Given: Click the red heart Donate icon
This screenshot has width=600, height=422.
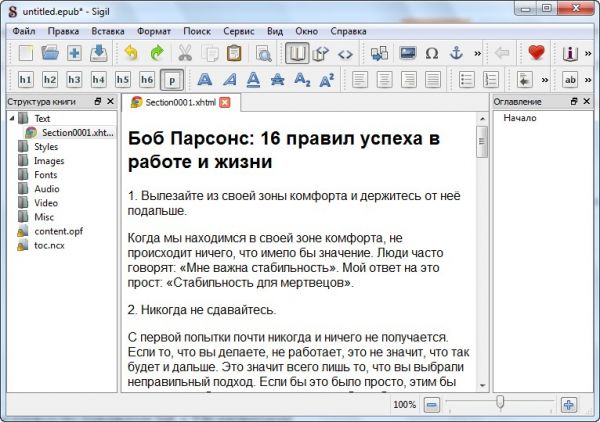Looking at the screenshot, I should (x=537, y=53).
